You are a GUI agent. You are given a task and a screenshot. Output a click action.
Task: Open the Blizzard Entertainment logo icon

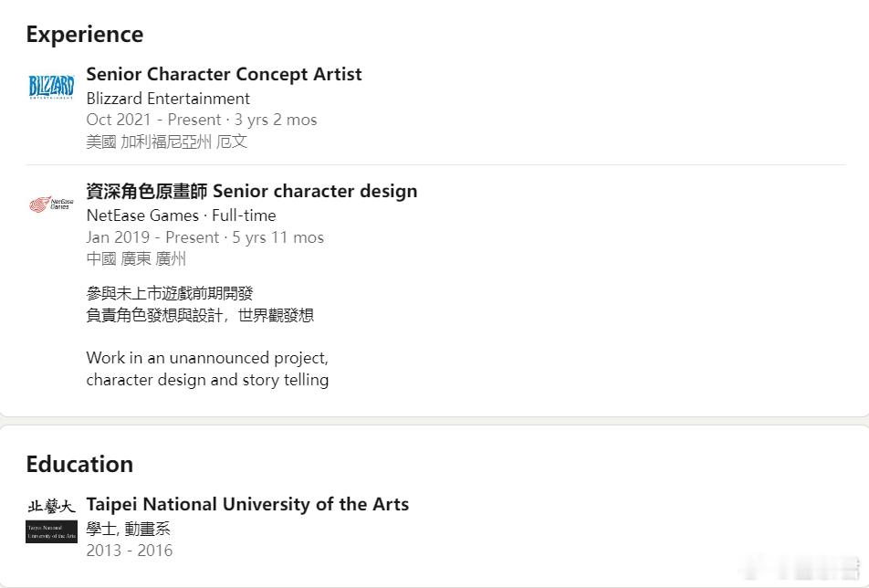[51, 87]
